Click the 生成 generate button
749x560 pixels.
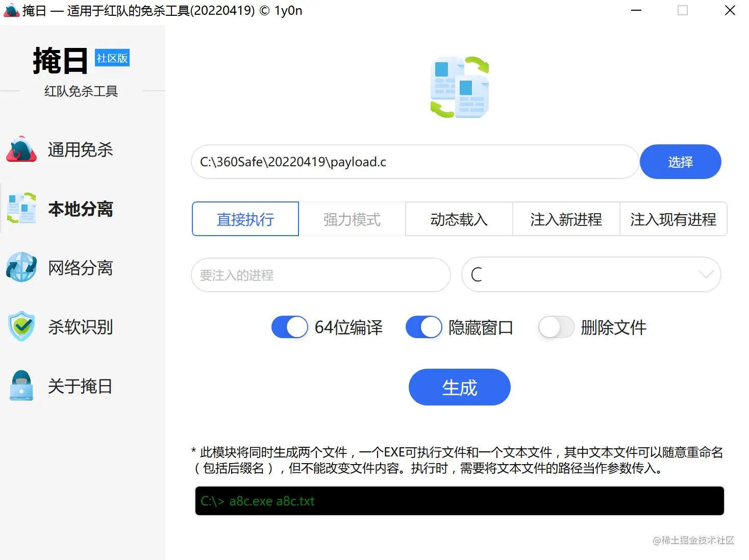459,387
